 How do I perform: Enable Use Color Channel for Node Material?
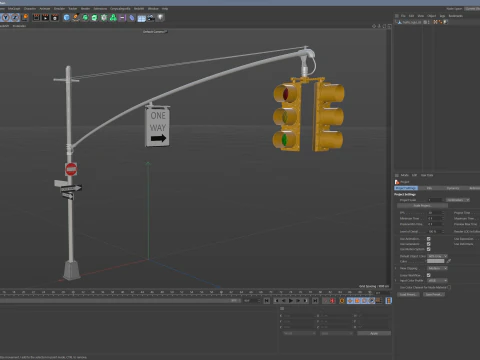(x=449, y=287)
